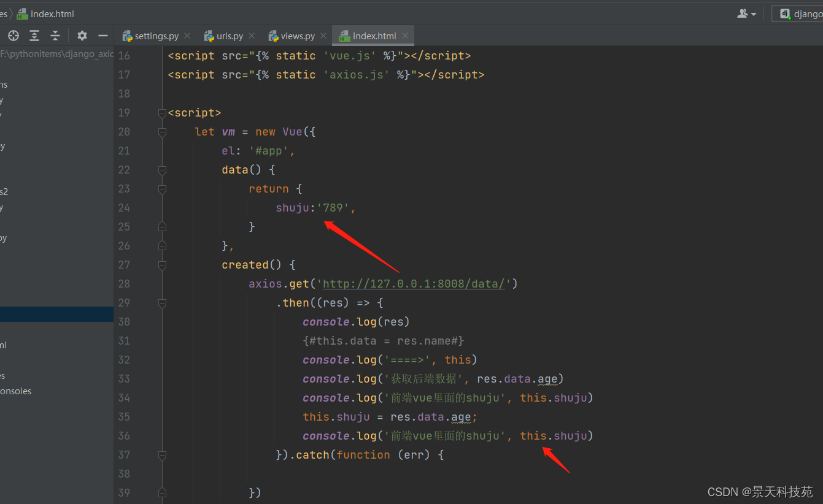The height and width of the screenshot is (504, 823).
Task: Click the 'return' keyword on line 23
Action: 269,189
